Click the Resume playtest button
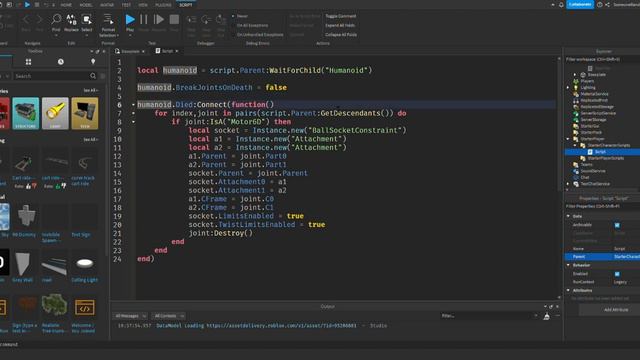The image size is (640, 360). click(x=159, y=19)
